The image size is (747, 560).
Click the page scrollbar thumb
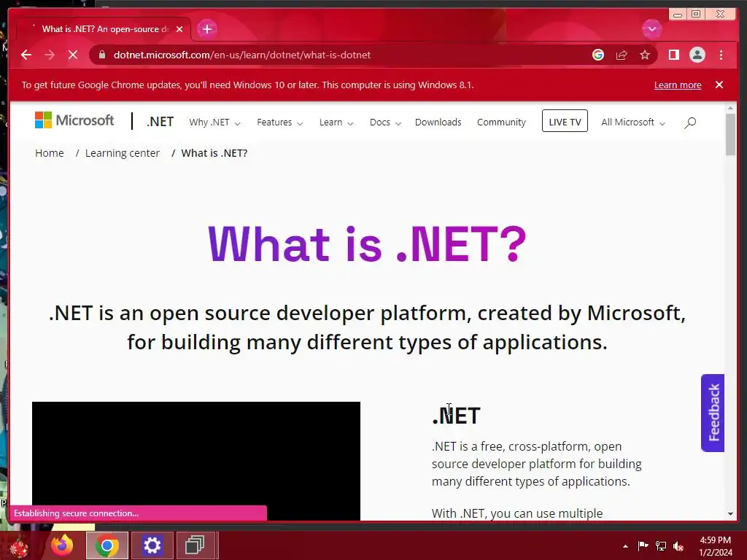[730, 134]
